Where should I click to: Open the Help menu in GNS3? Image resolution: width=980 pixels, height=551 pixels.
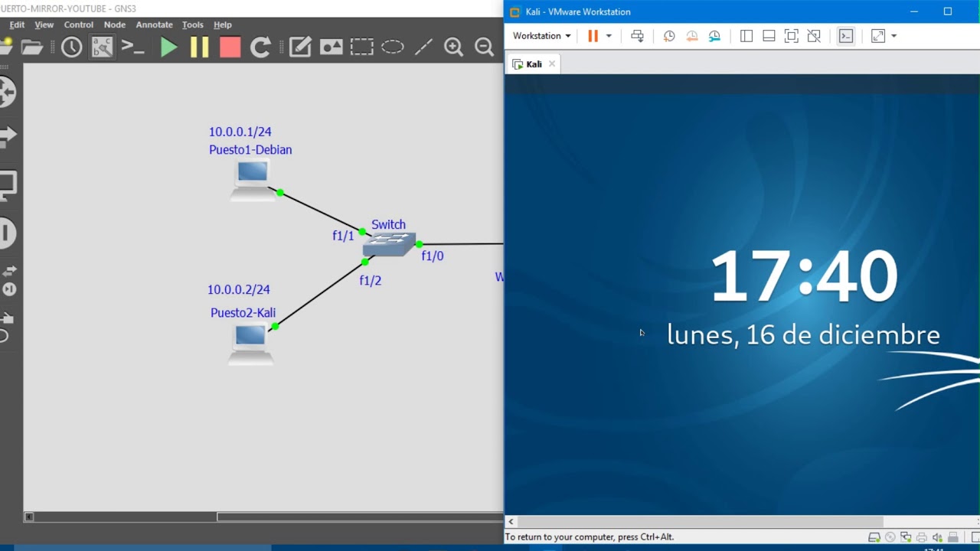[x=223, y=24]
